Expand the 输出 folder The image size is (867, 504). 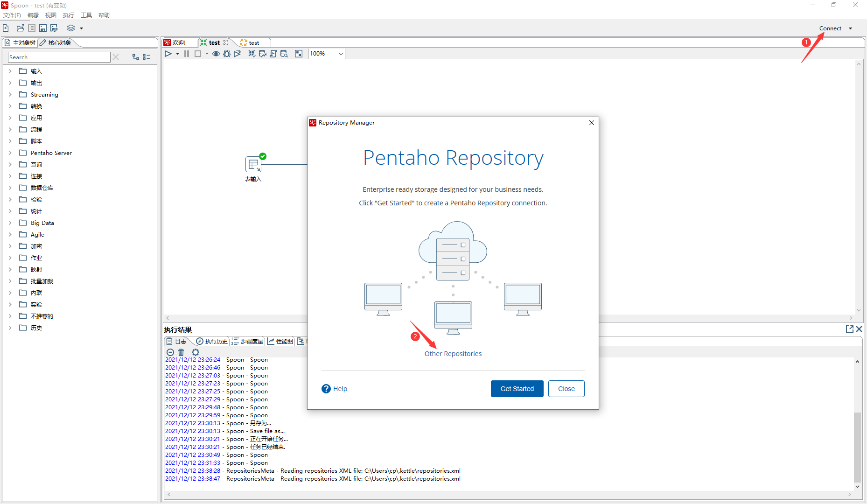10,83
